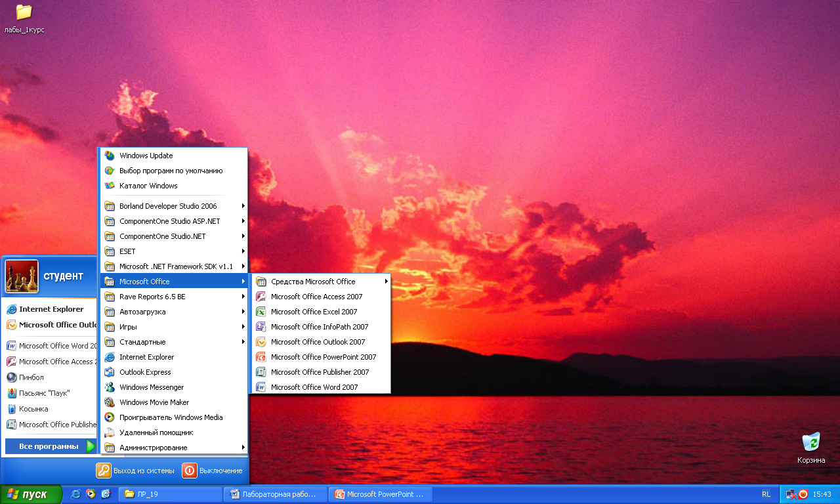Image resolution: width=840 pixels, height=504 pixels.
Task: Click the Windows Movie Maker icon
Action: [110, 402]
